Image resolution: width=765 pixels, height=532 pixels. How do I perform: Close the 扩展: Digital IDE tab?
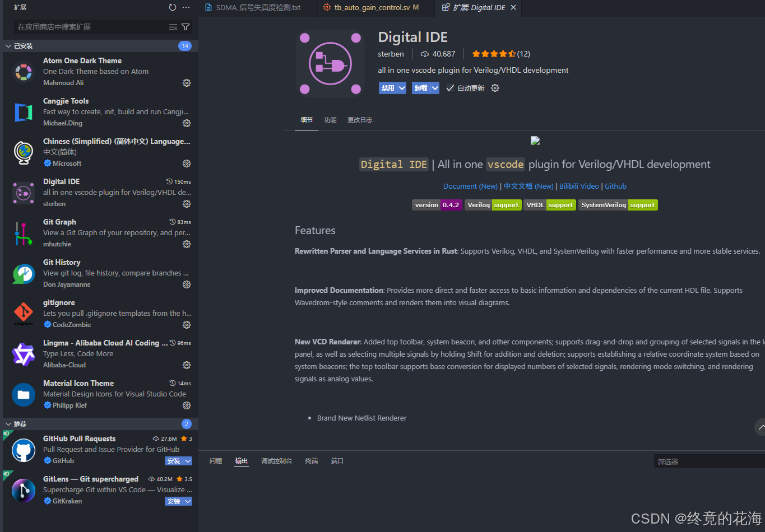click(513, 7)
